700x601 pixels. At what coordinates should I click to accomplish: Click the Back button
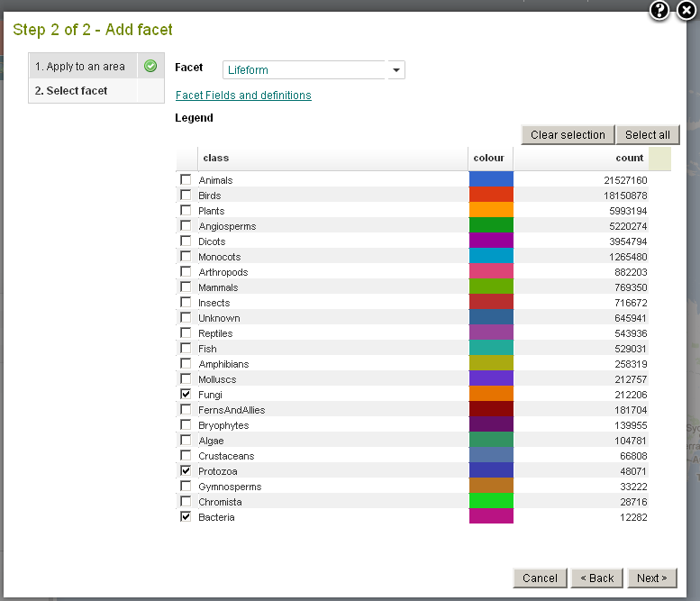[x=597, y=578]
